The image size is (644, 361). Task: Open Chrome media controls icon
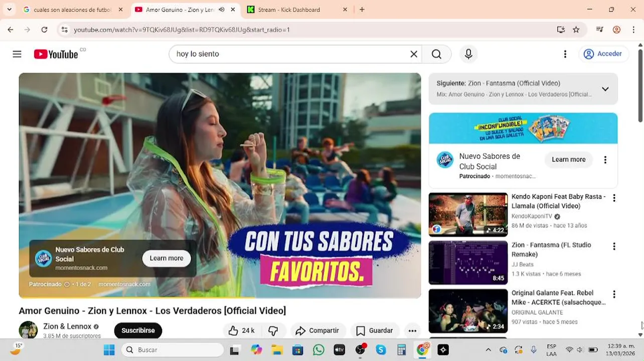pos(599,30)
